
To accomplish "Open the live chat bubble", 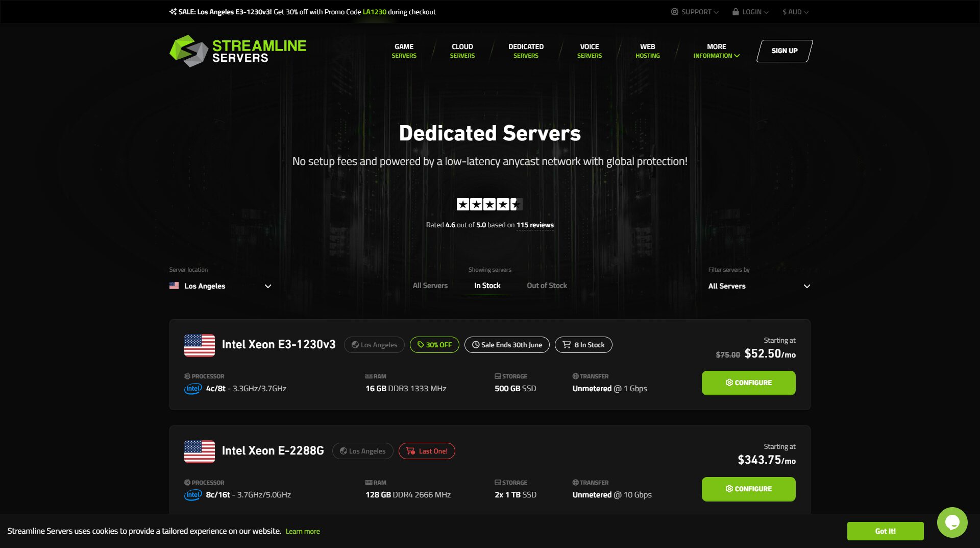I will pos(952,522).
